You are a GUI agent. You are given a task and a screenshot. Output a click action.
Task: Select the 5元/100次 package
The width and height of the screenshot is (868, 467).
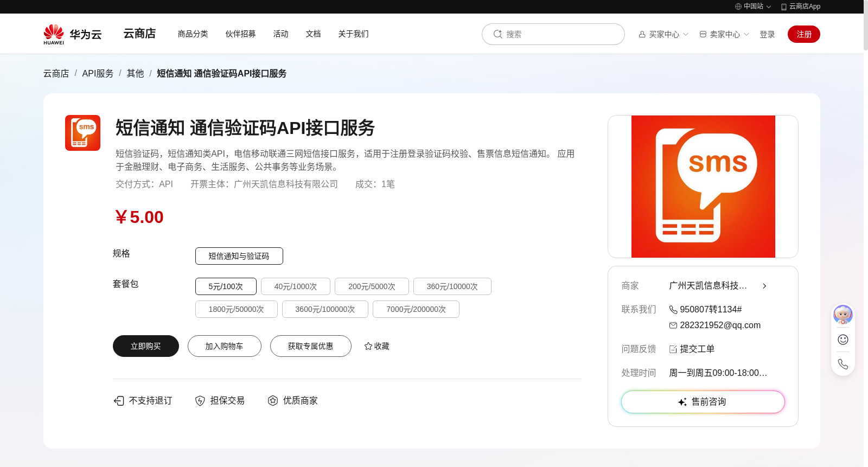click(x=226, y=286)
